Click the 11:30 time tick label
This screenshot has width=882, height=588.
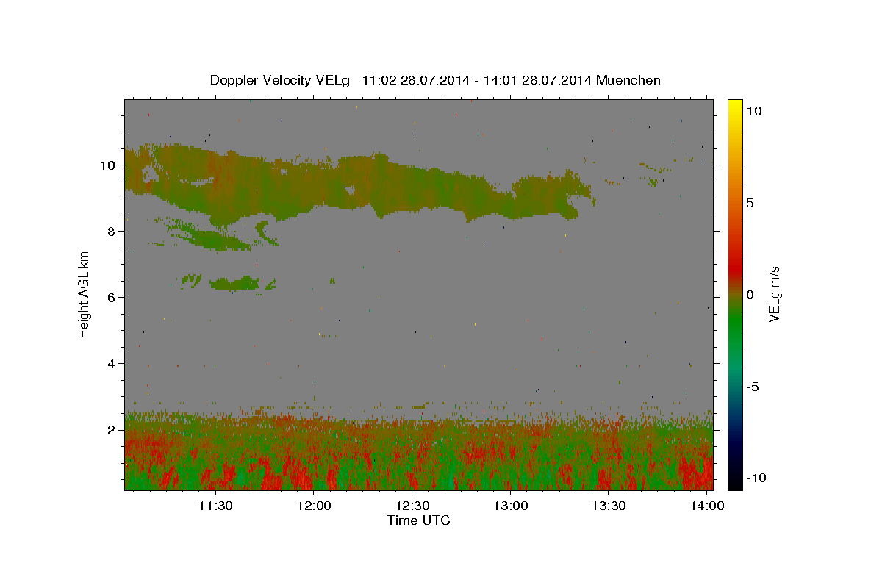coord(216,506)
